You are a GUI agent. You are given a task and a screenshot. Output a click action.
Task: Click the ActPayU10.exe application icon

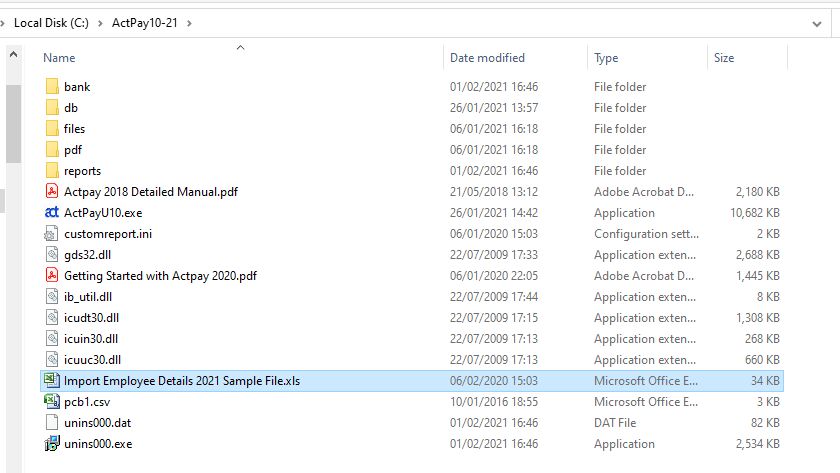point(52,213)
